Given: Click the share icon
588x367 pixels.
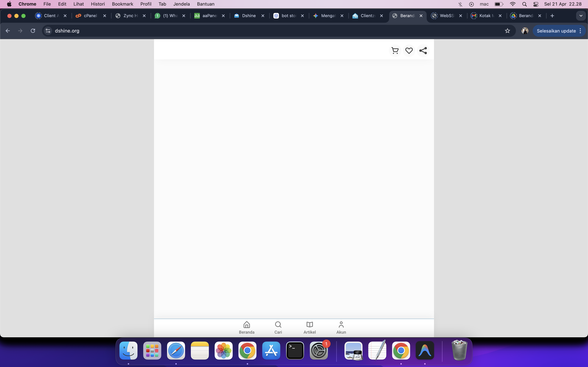Looking at the screenshot, I should 423,51.
